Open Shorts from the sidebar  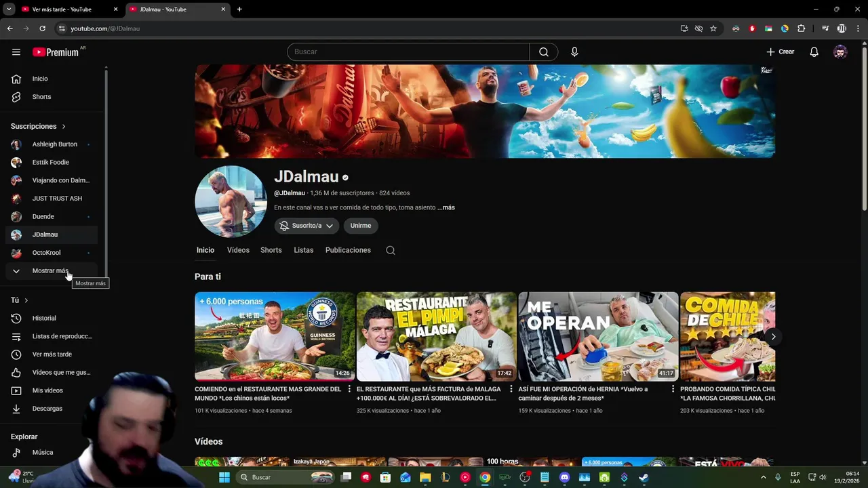tap(52, 97)
